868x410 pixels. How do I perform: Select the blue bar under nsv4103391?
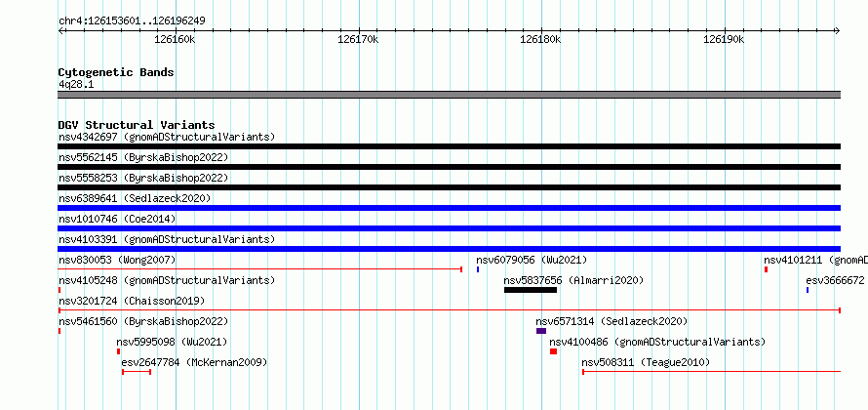[x=449, y=249]
